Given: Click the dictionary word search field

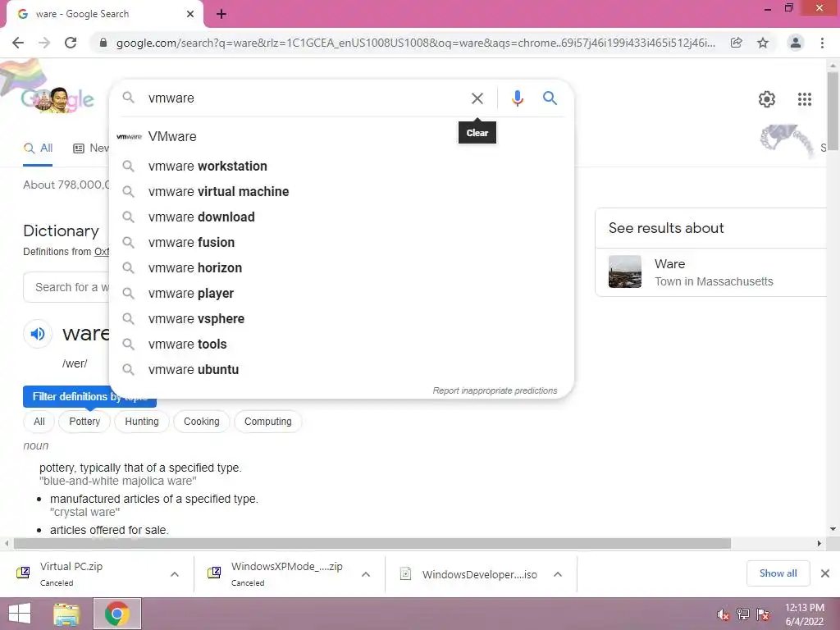Looking at the screenshot, I should pos(66,287).
